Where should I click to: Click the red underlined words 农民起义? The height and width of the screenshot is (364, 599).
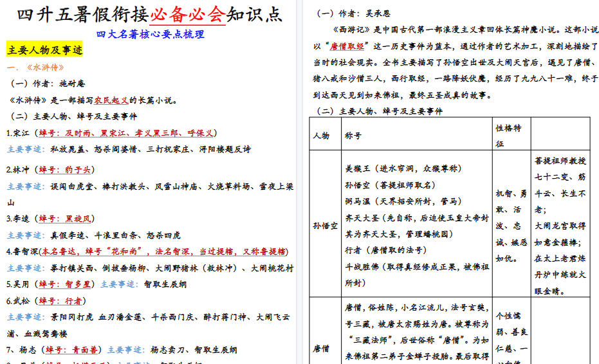111,100
